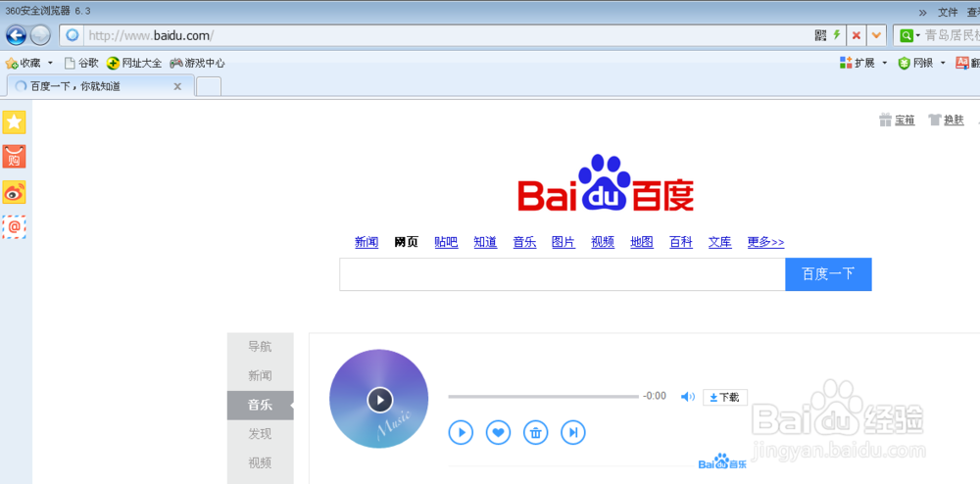Open the 百科 link
Screen dimensions: 980x484
(681, 242)
